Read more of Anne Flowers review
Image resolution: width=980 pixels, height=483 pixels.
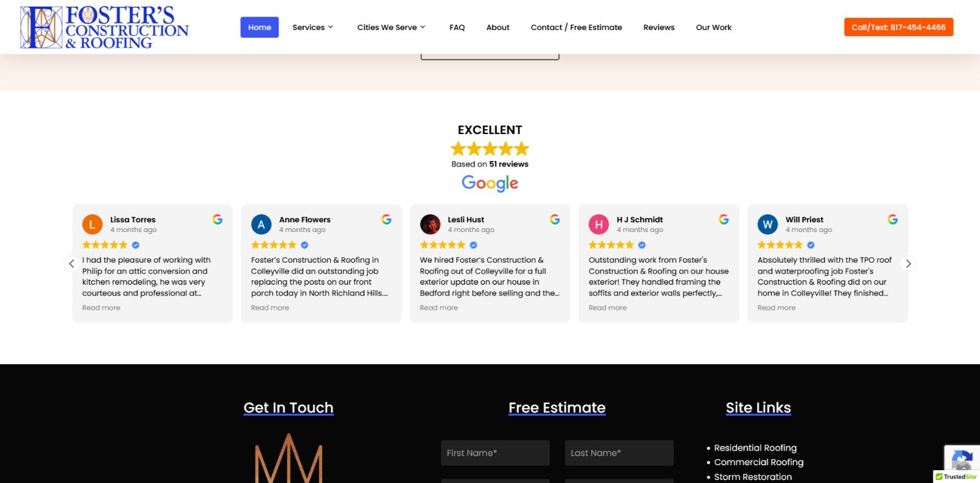270,308
